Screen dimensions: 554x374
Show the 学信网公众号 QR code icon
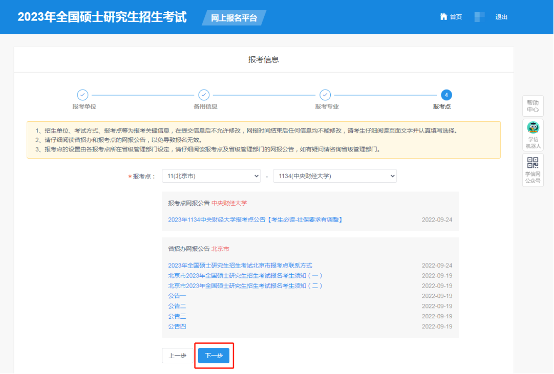(x=532, y=162)
